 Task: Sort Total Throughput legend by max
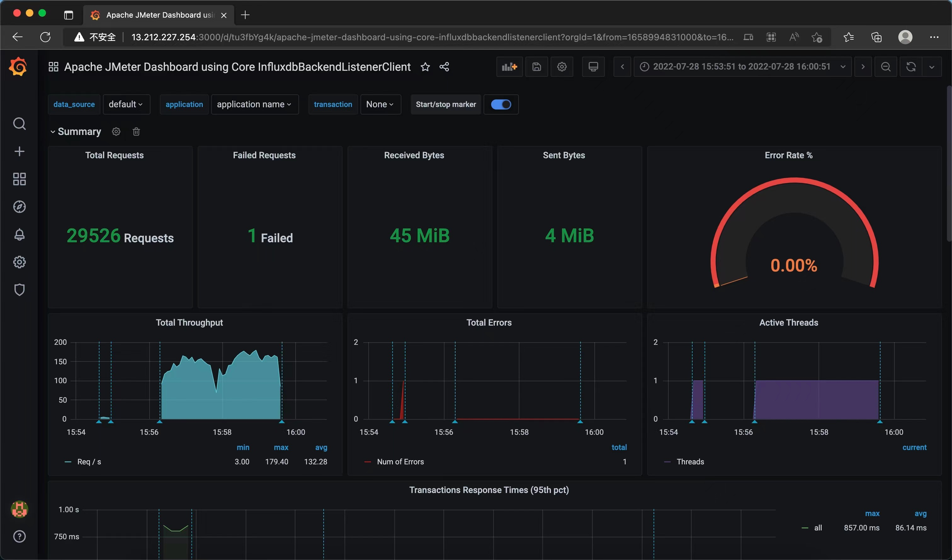(x=281, y=447)
